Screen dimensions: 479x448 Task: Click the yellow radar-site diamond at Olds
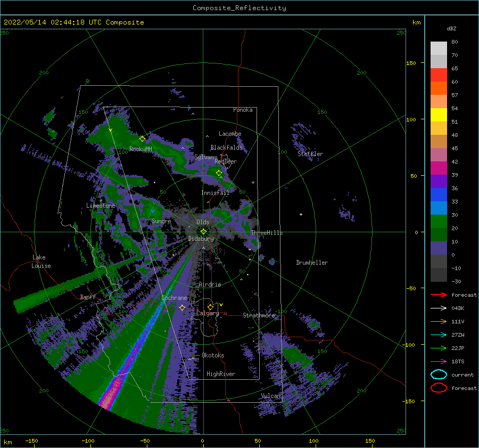pos(203,232)
